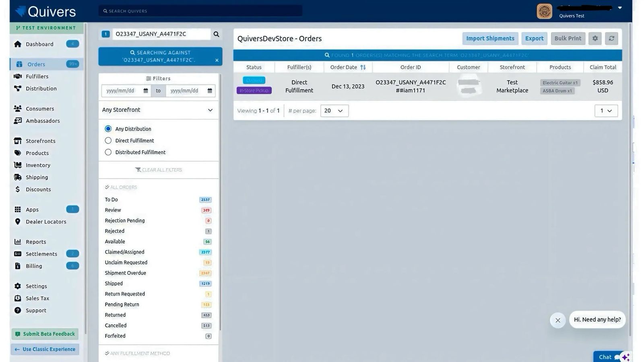Open the Consumers page
The image size is (644, 362).
tap(40, 109)
